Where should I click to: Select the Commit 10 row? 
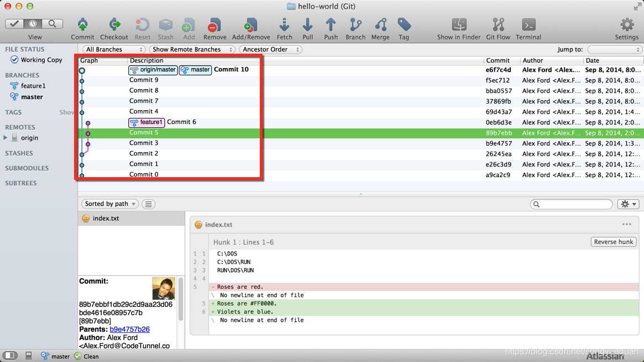pyautogui.click(x=360, y=70)
